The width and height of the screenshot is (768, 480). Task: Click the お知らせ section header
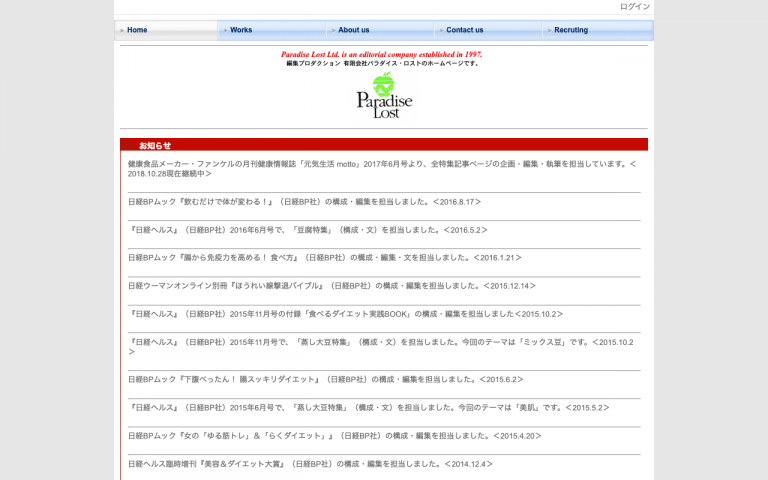point(384,145)
